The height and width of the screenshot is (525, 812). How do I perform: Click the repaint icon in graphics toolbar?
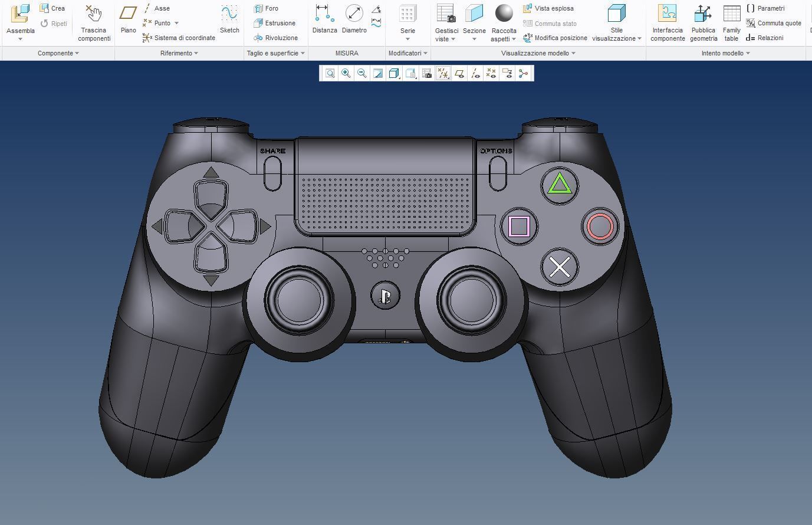[378, 73]
